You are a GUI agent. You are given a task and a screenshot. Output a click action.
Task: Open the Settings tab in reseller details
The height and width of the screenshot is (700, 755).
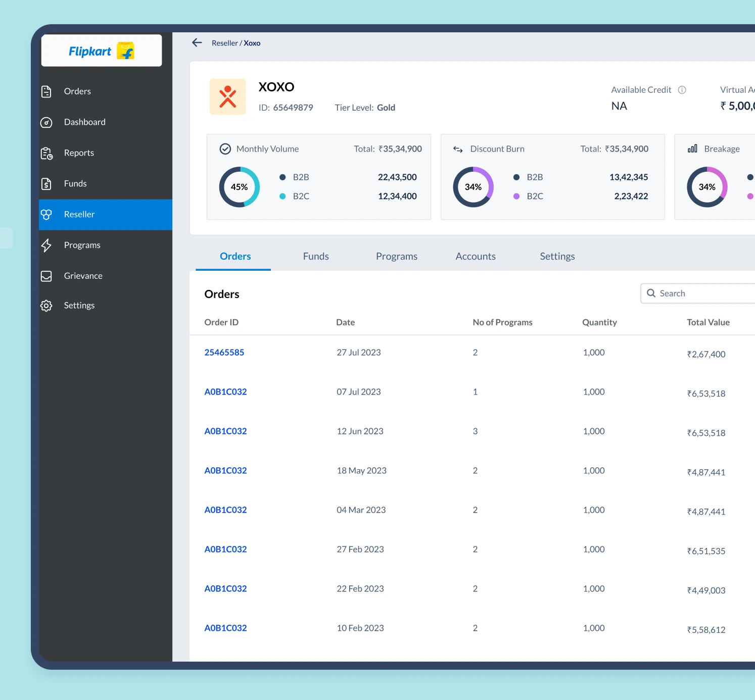coord(557,257)
